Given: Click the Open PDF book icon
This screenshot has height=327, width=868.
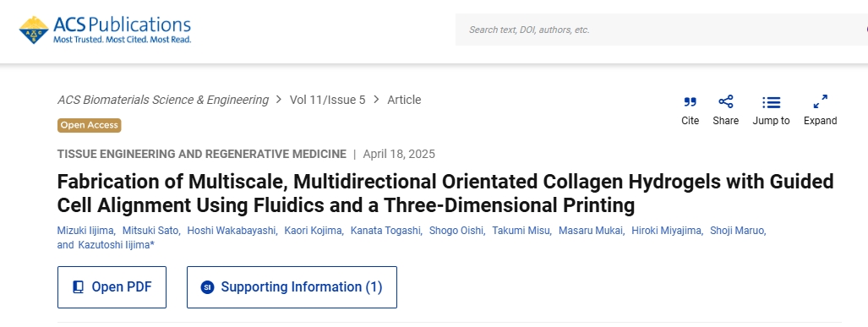Looking at the screenshot, I should pyautogui.click(x=78, y=286).
